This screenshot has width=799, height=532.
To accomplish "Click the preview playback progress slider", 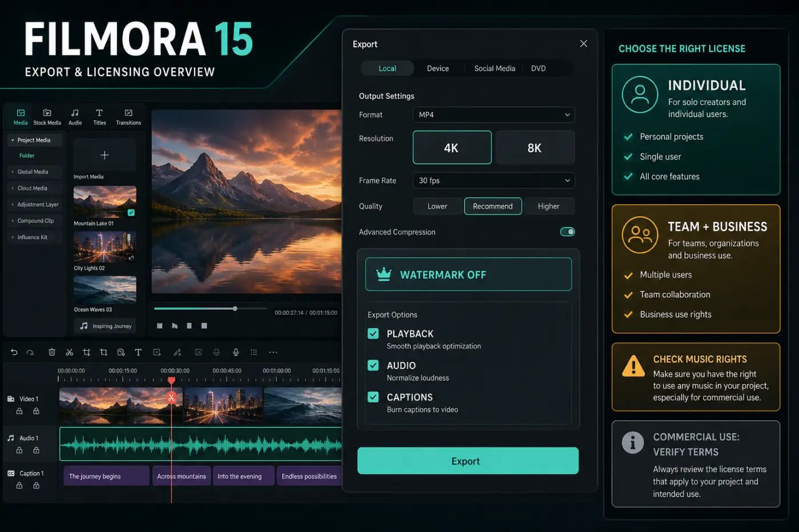I will [210, 308].
